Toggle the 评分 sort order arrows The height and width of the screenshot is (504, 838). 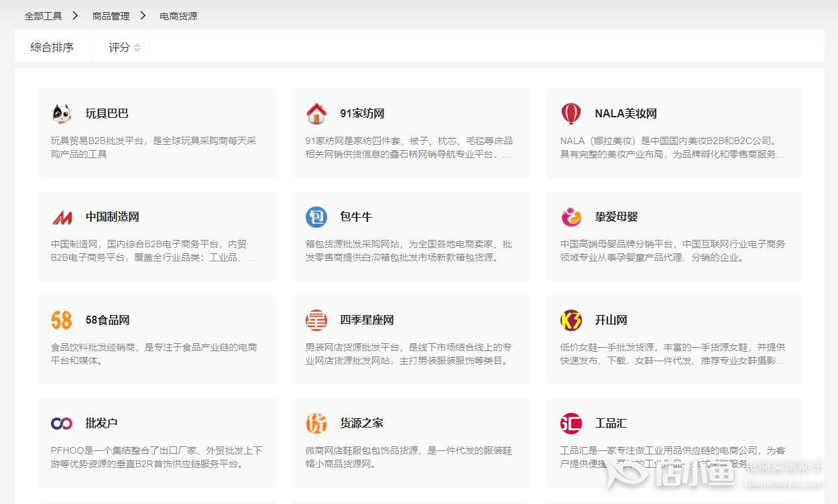point(137,47)
